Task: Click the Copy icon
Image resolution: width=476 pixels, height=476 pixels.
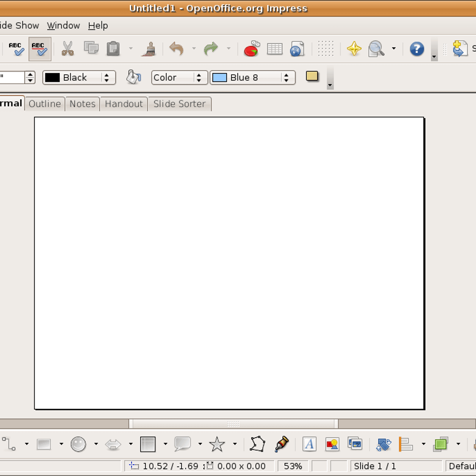Action: pos(91,48)
